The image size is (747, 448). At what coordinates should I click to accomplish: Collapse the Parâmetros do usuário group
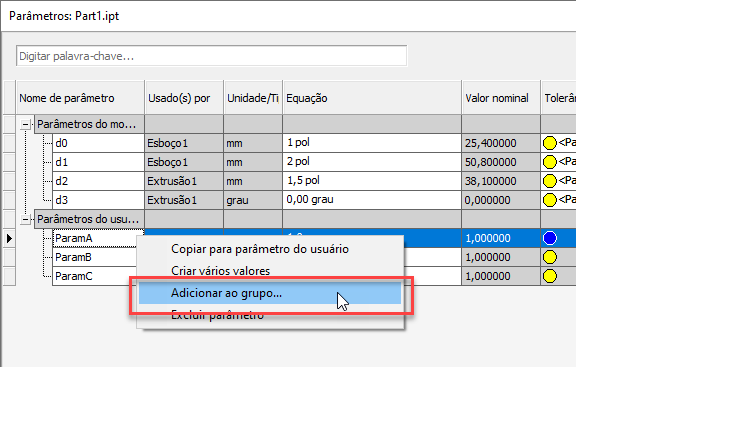[25, 219]
